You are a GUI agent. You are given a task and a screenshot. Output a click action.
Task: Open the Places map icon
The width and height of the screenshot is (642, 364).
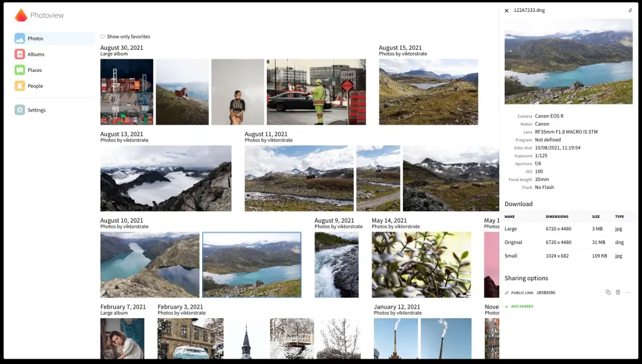[20, 70]
